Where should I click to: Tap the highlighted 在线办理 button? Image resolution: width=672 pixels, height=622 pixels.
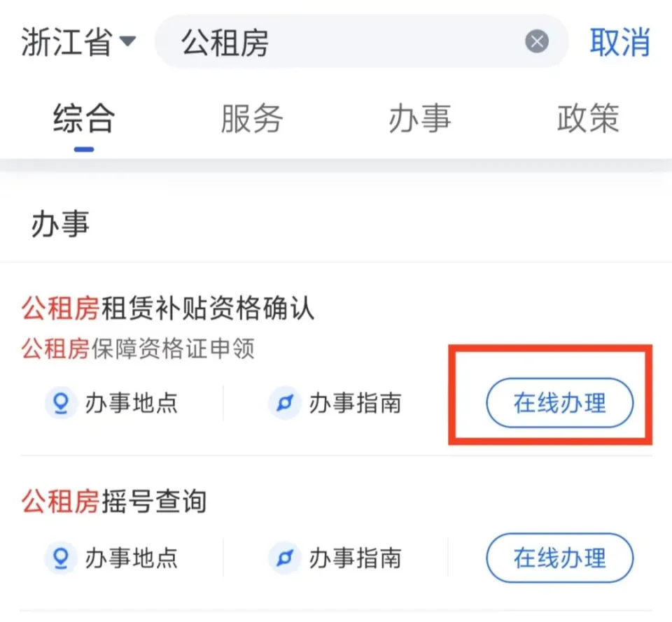(x=559, y=403)
